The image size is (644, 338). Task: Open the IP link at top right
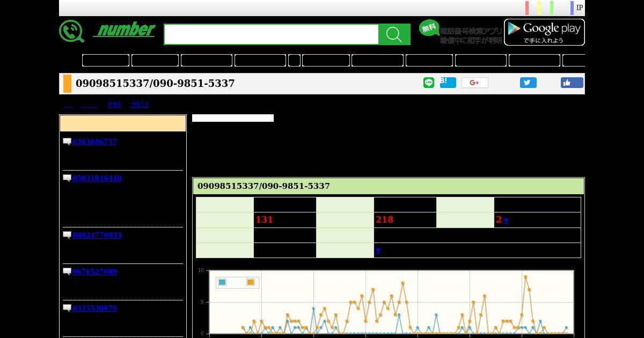[x=580, y=8]
